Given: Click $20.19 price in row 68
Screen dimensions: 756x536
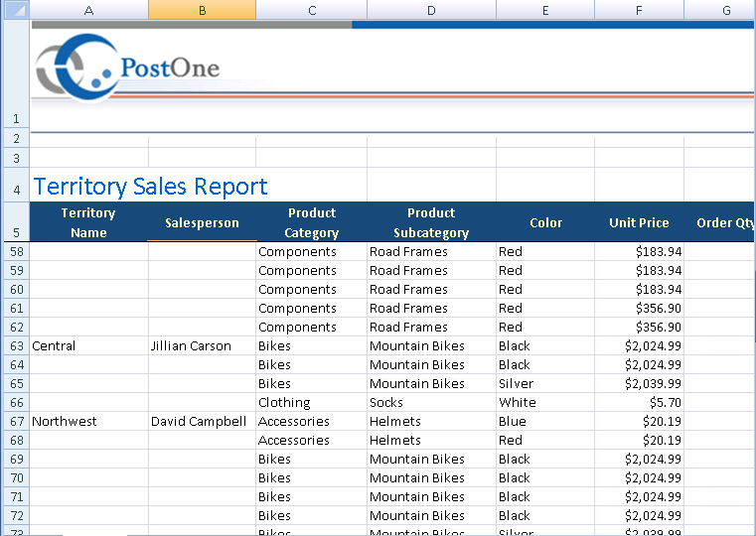Looking at the screenshot, I should point(640,440).
